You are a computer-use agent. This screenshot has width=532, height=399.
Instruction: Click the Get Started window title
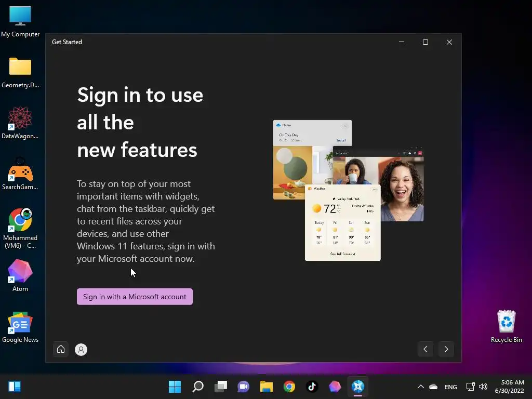point(67,42)
